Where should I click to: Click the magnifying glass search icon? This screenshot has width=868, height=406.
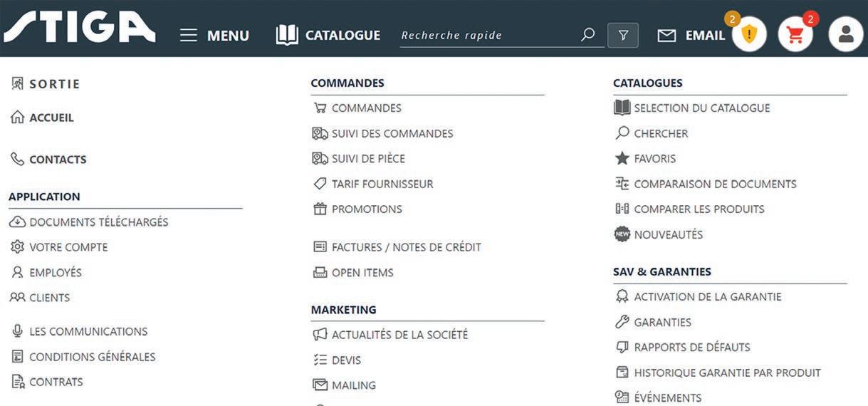click(x=587, y=35)
